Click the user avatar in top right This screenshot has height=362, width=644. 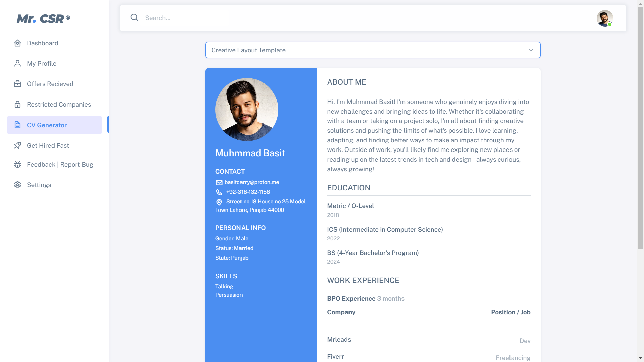[605, 18]
